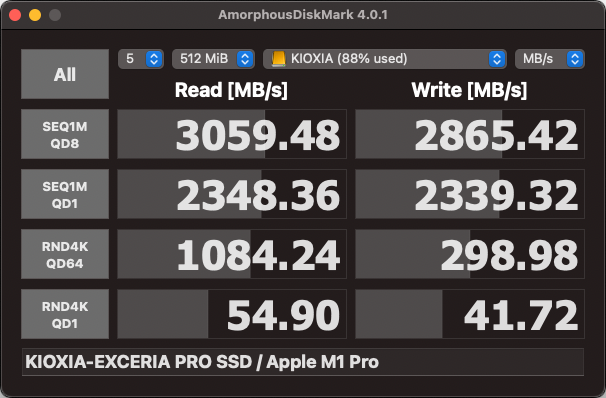Click the RND4K QD1 write result 41.72
This screenshot has height=398, width=606.
(470, 314)
